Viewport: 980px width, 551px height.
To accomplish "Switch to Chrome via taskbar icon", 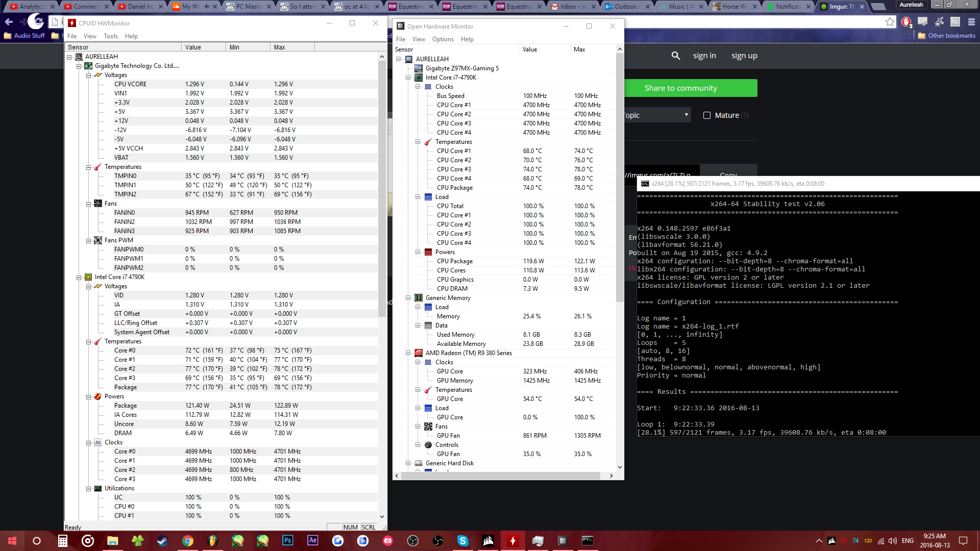I will point(187,541).
